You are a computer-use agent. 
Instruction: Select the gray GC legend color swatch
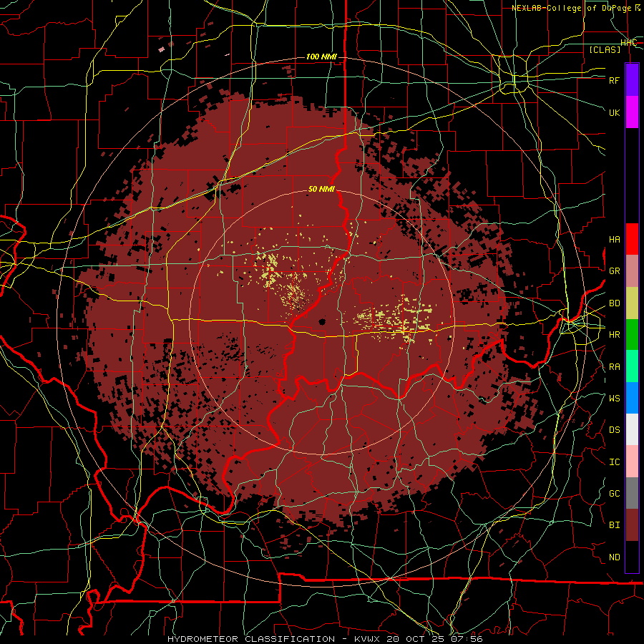(x=632, y=493)
